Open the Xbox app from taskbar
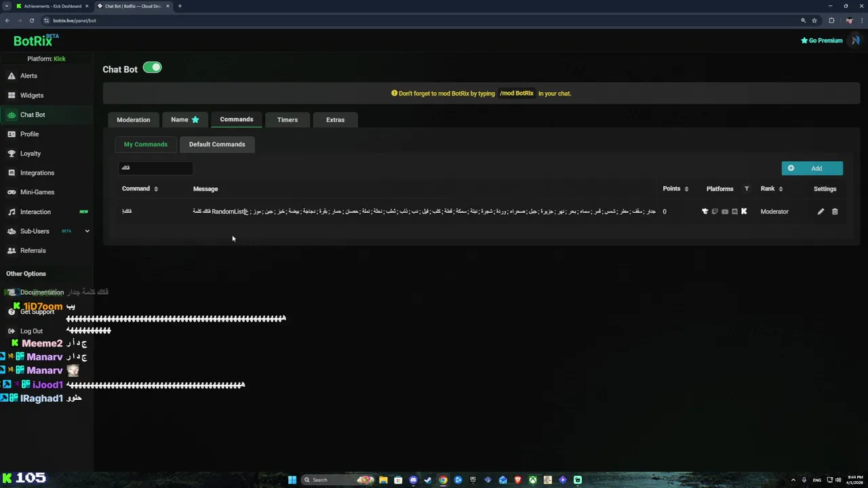The height and width of the screenshot is (488, 868). coord(533,480)
